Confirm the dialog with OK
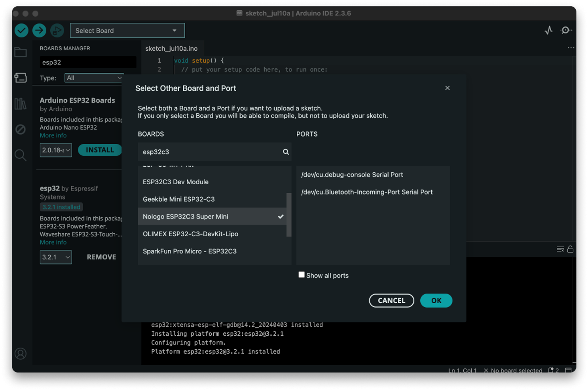The image size is (588, 390). [436, 301]
